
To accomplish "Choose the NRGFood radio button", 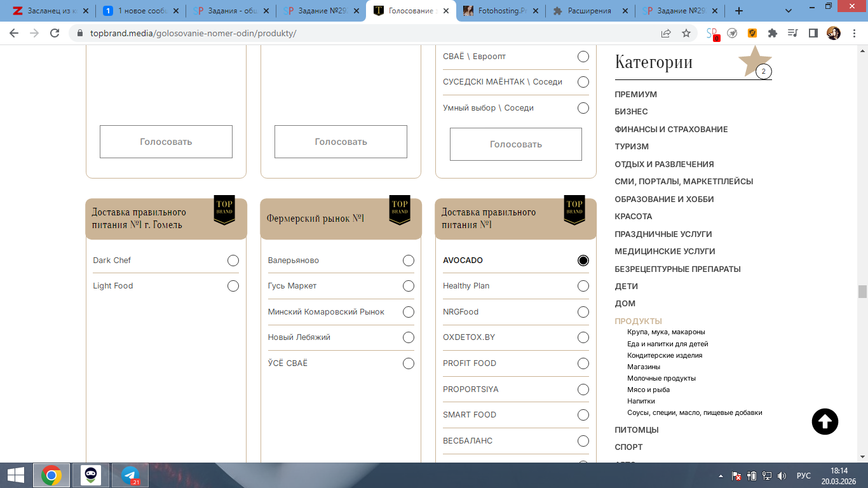I will point(583,312).
